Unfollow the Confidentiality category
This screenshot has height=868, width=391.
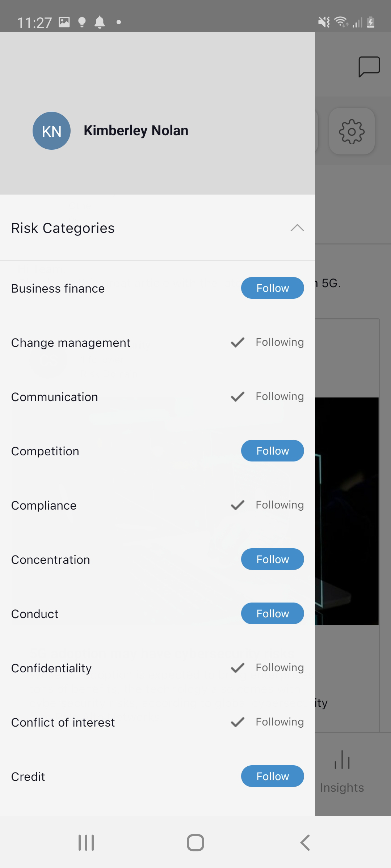[x=267, y=668]
